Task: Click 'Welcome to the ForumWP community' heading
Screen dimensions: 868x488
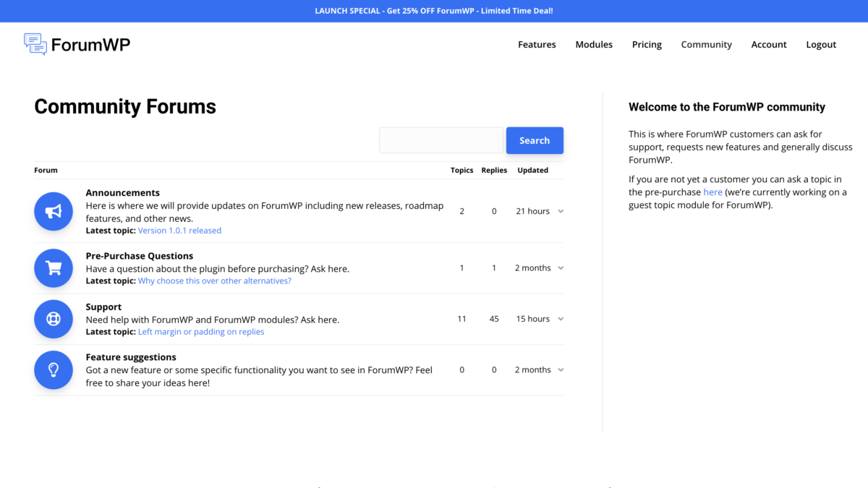Action: click(x=727, y=107)
